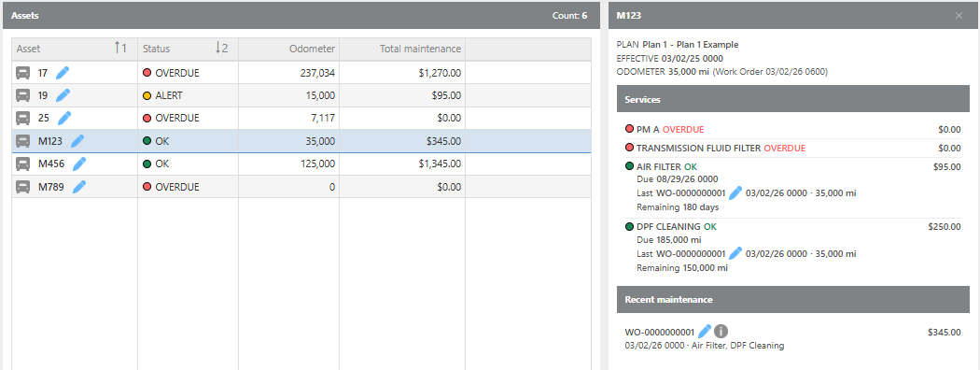Click Plan 1 - Plan 1 Example text

click(x=690, y=45)
